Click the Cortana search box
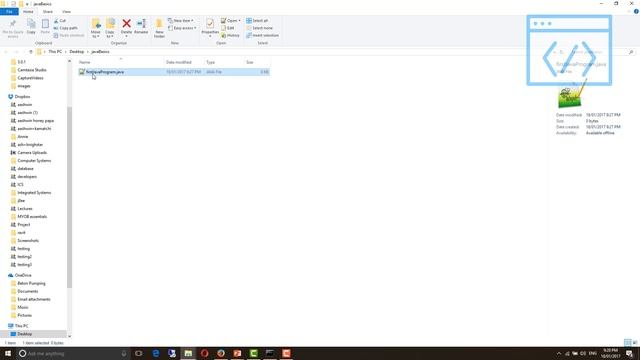Viewport: 640px width, 360px height. coord(73,353)
